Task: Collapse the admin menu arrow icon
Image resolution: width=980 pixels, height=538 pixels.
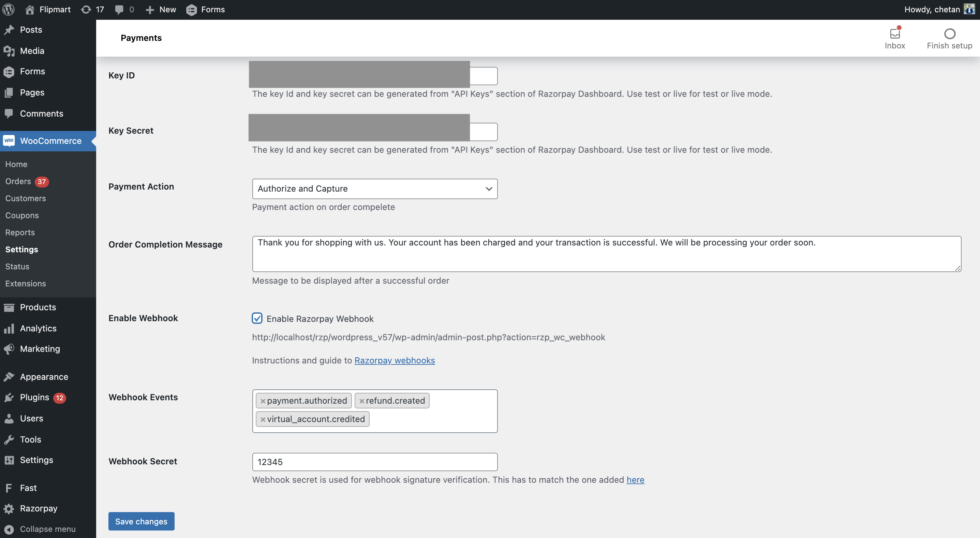Action: pos(9,529)
